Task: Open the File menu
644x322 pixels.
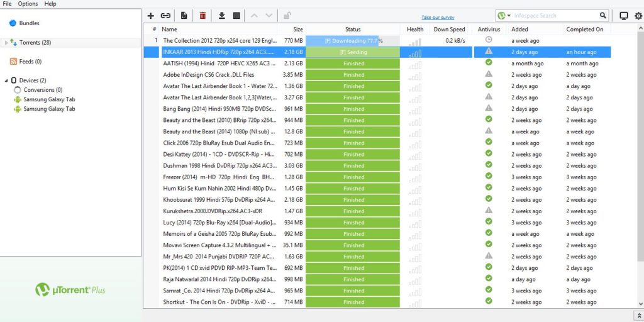Action: coord(7,4)
